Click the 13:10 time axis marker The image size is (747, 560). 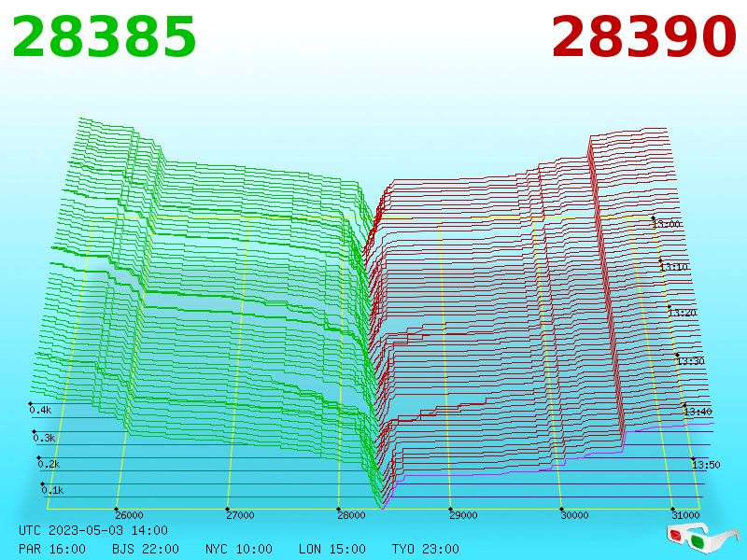(x=674, y=267)
